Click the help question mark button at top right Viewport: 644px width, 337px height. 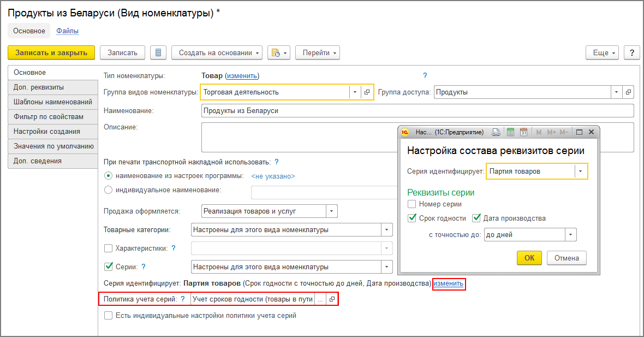point(631,52)
